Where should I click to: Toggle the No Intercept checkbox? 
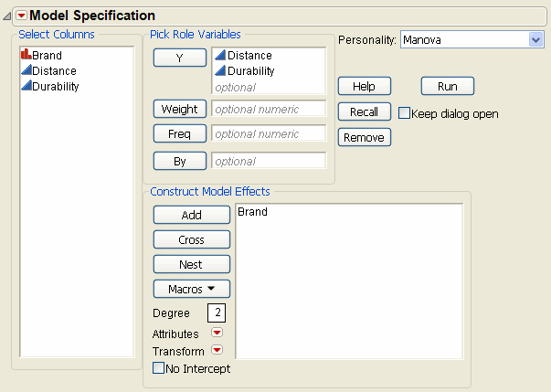(x=158, y=369)
